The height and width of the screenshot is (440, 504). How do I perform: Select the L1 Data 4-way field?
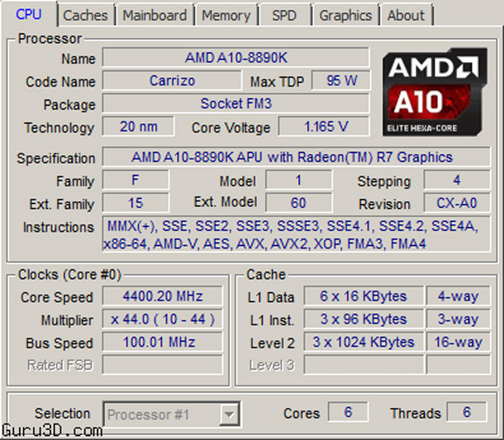(x=459, y=296)
